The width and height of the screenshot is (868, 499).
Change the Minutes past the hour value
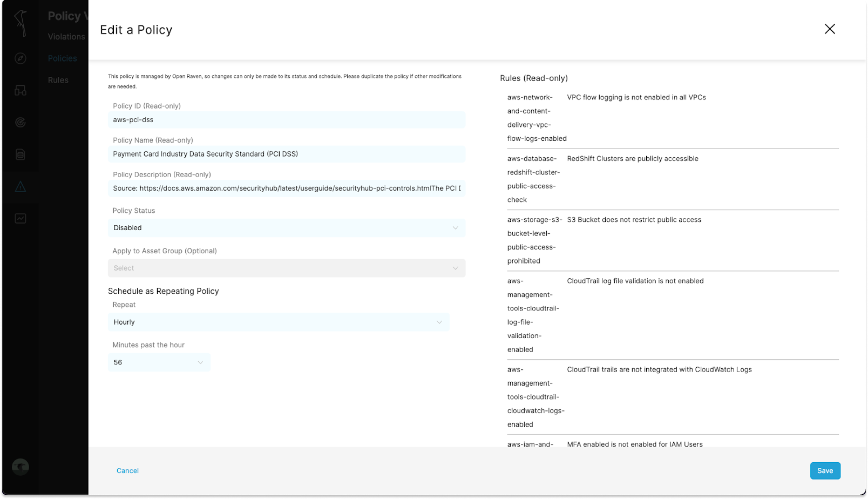159,363
